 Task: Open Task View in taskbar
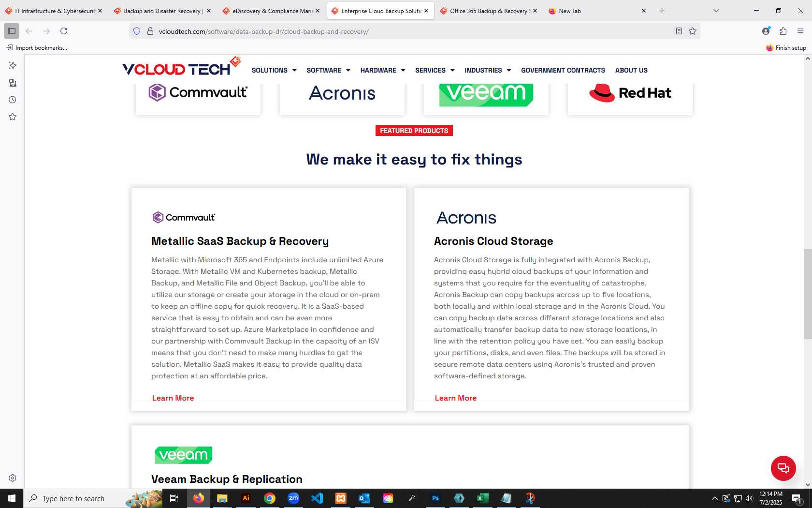click(174, 498)
